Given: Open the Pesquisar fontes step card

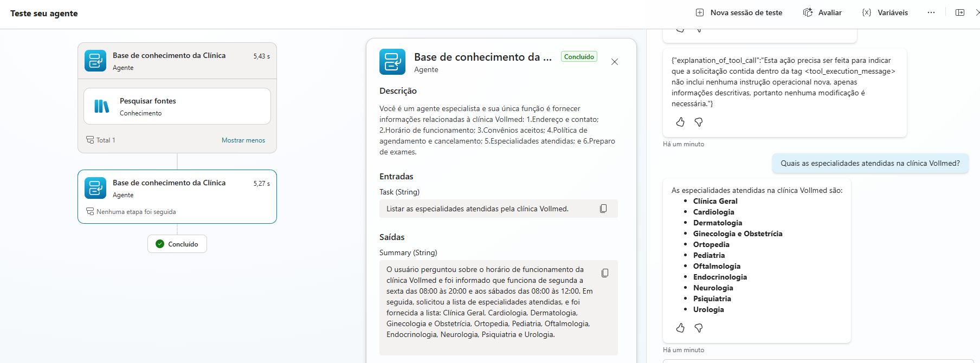Looking at the screenshot, I should [177, 106].
